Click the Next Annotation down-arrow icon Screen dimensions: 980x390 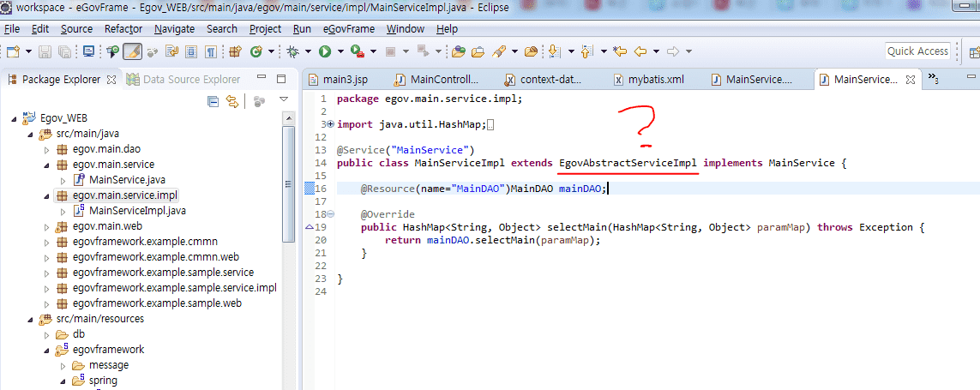pyautogui.click(x=555, y=52)
